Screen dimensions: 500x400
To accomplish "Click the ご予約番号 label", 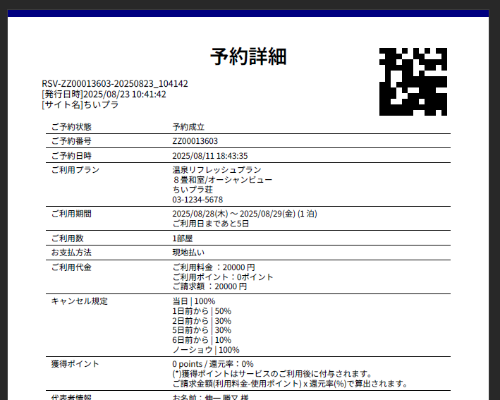I will pos(71,141).
